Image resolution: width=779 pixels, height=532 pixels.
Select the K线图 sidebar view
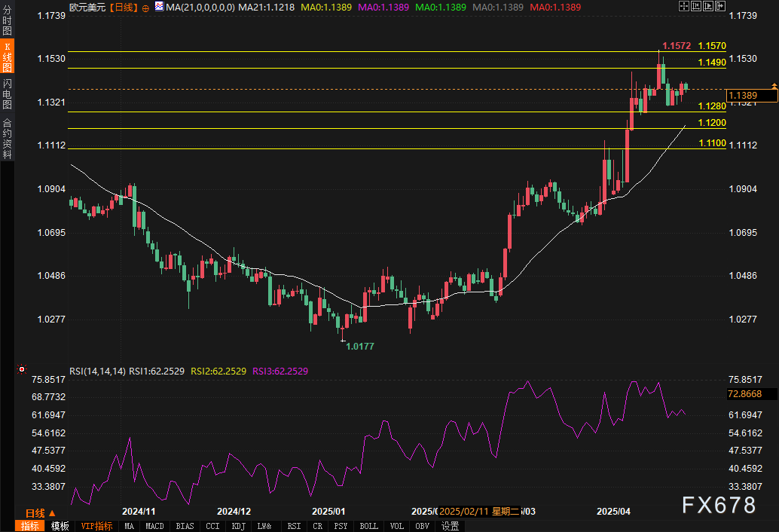coord(7,56)
